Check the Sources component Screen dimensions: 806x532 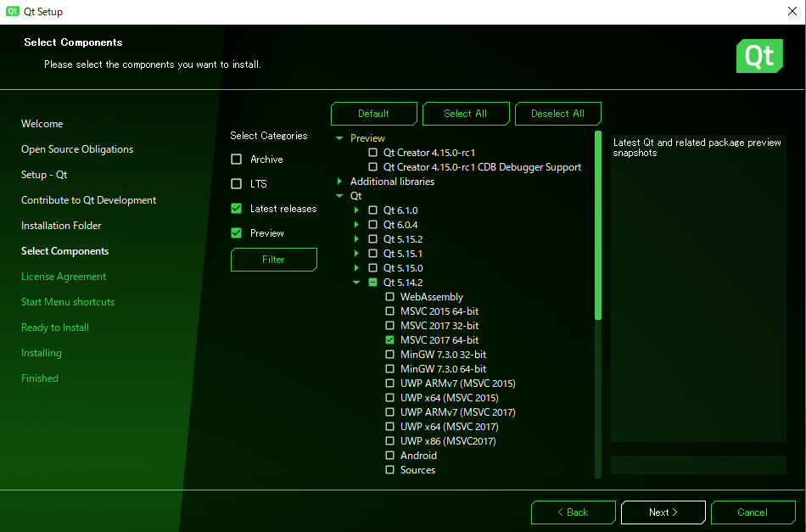390,470
